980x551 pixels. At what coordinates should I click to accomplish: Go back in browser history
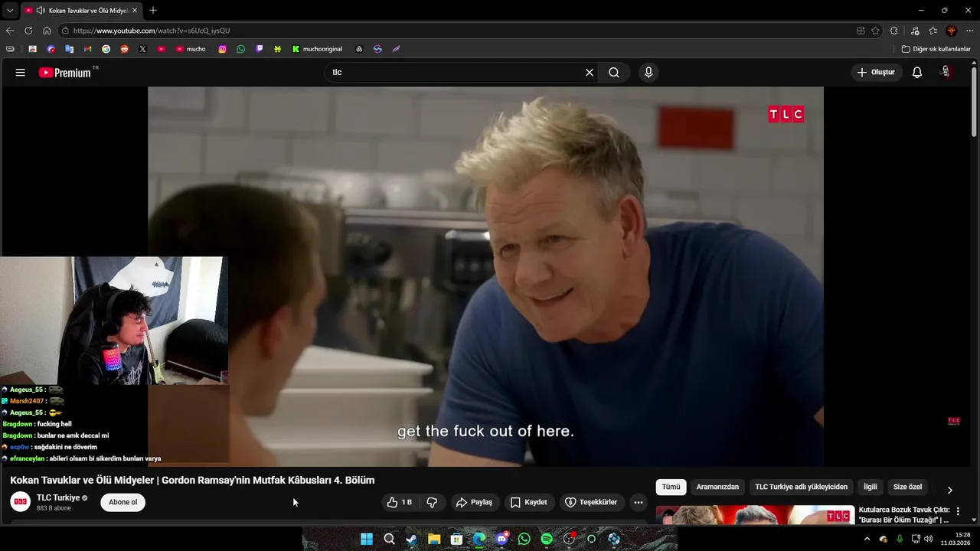pyautogui.click(x=10, y=31)
